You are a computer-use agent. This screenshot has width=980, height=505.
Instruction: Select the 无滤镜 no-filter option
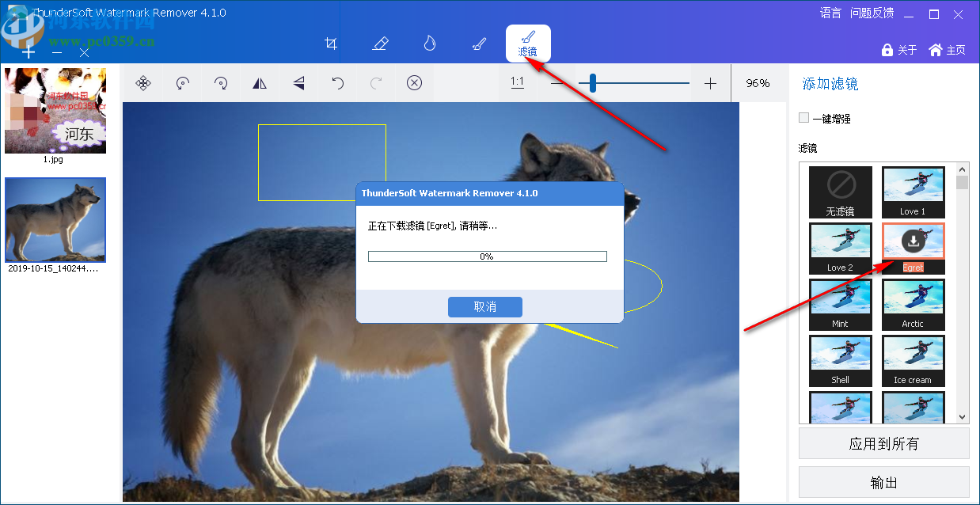coord(840,192)
